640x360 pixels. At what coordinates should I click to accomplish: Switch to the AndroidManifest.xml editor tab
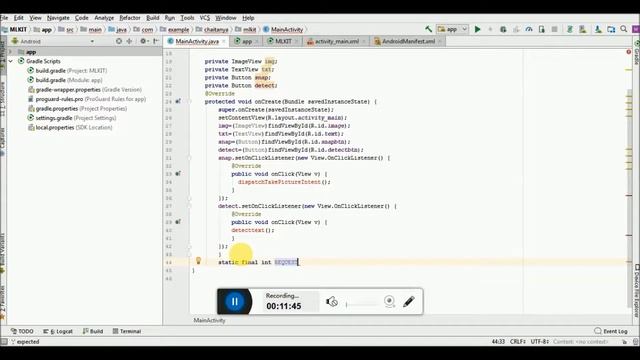pos(408,41)
